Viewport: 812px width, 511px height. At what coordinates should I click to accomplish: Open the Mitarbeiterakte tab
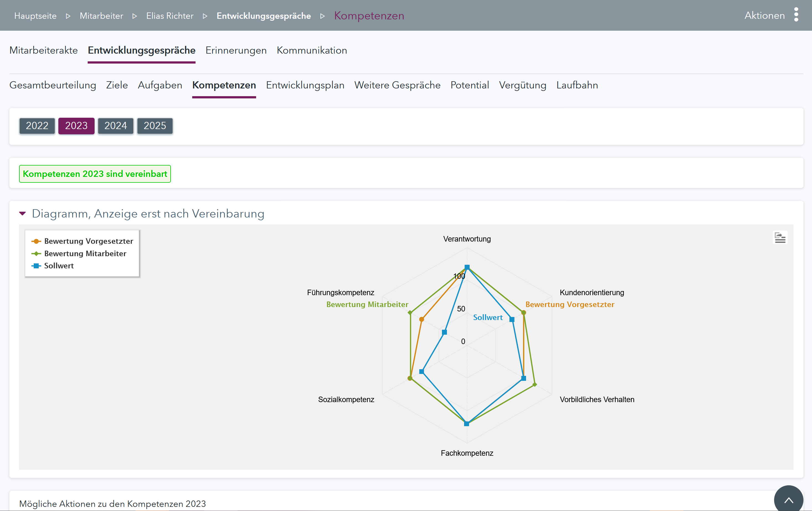[x=43, y=50]
